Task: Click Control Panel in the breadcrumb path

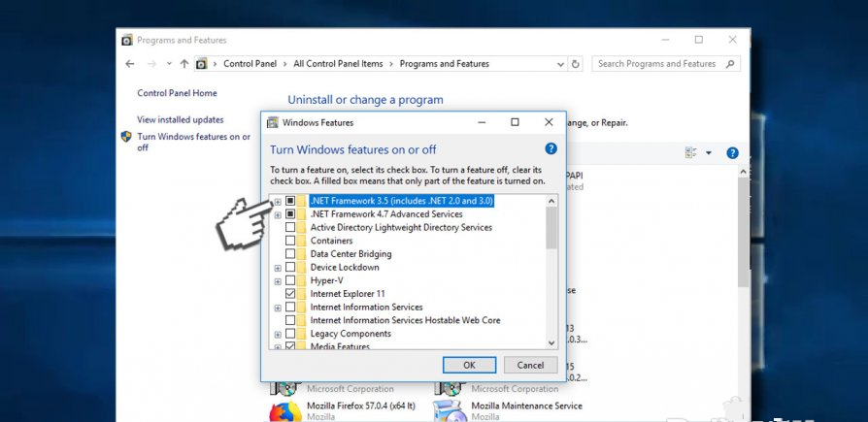Action: [x=251, y=64]
